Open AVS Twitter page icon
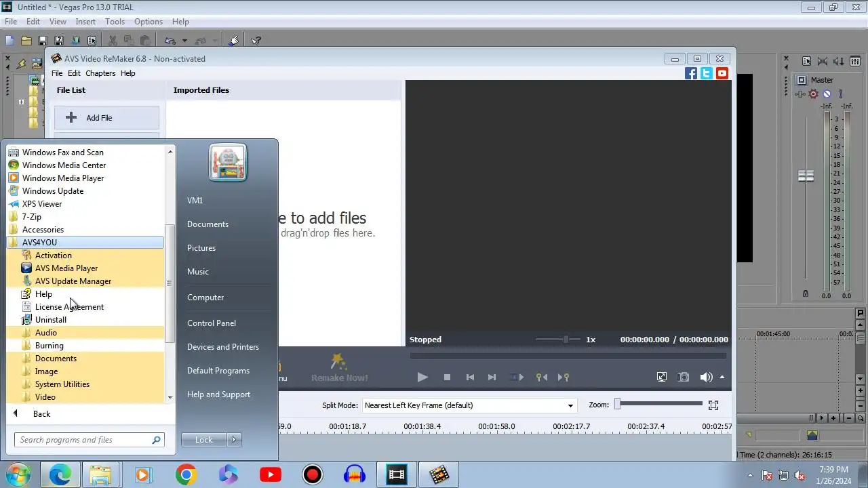 pyautogui.click(x=707, y=73)
